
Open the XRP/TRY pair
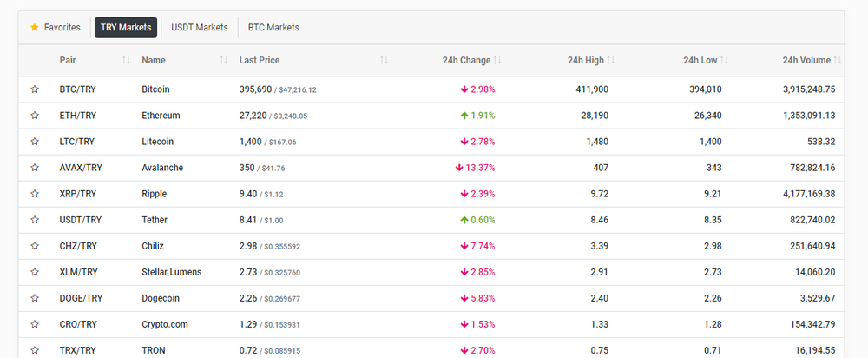[x=77, y=194]
